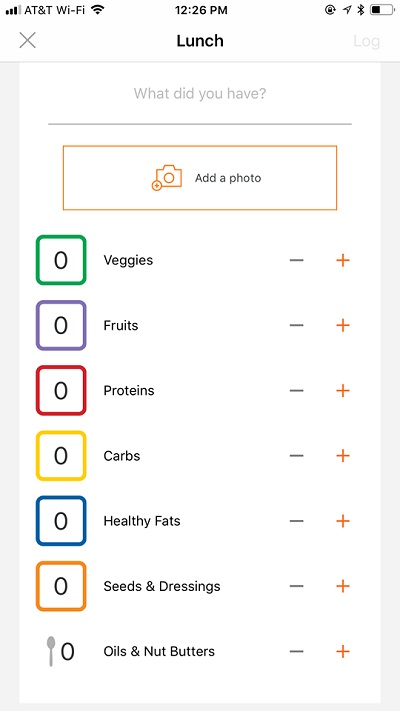This screenshot has width=400, height=711.
Task: Increase Healthy Fats count
Action: 343,521
